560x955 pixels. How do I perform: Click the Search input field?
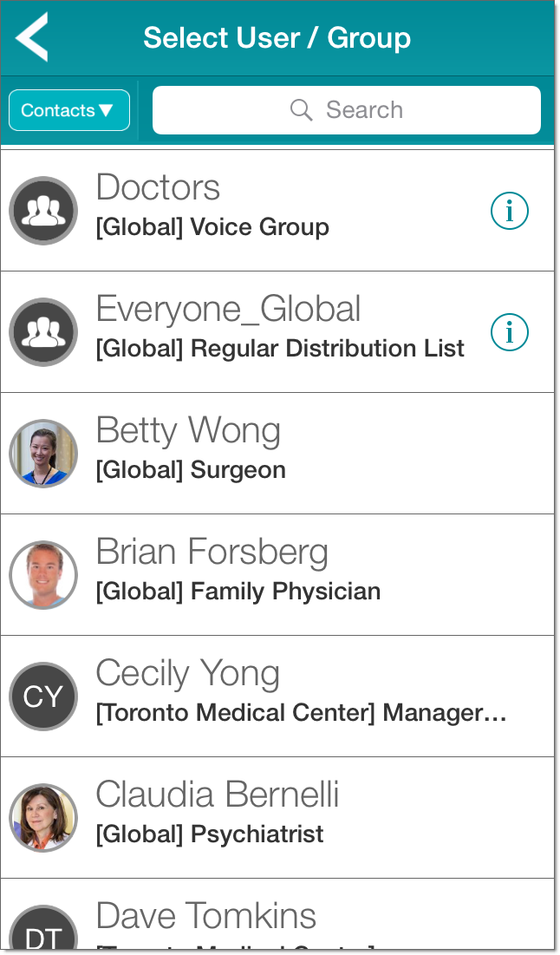point(347,110)
